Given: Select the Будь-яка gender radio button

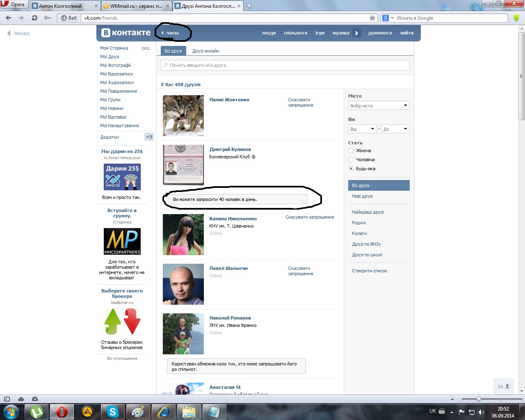Looking at the screenshot, I should (x=351, y=169).
